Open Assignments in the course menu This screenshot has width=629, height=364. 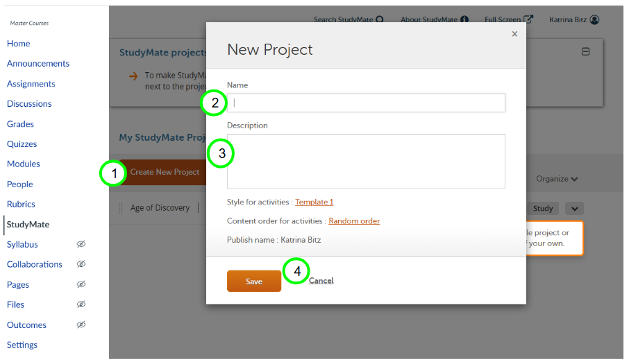click(x=31, y=84)
